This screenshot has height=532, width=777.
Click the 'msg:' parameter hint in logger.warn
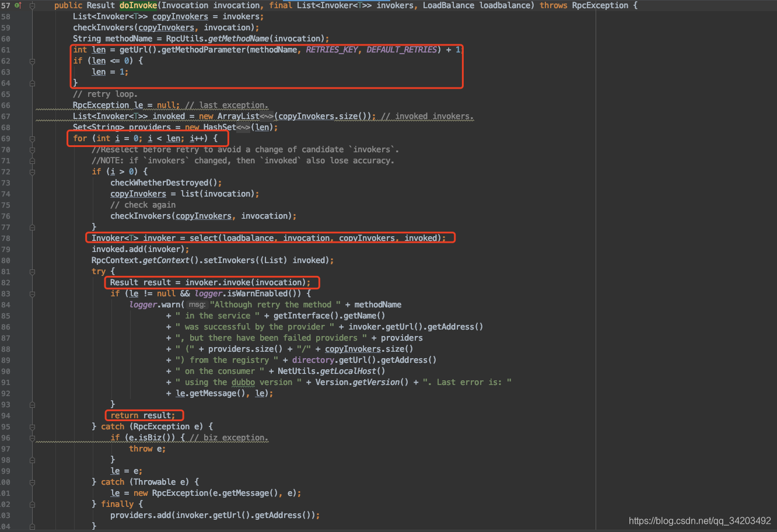click(198, 304)
